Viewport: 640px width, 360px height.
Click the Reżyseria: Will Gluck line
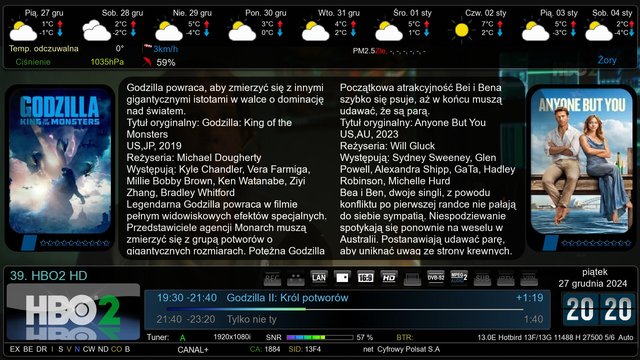pyautogui.click(x=387, y=146)
